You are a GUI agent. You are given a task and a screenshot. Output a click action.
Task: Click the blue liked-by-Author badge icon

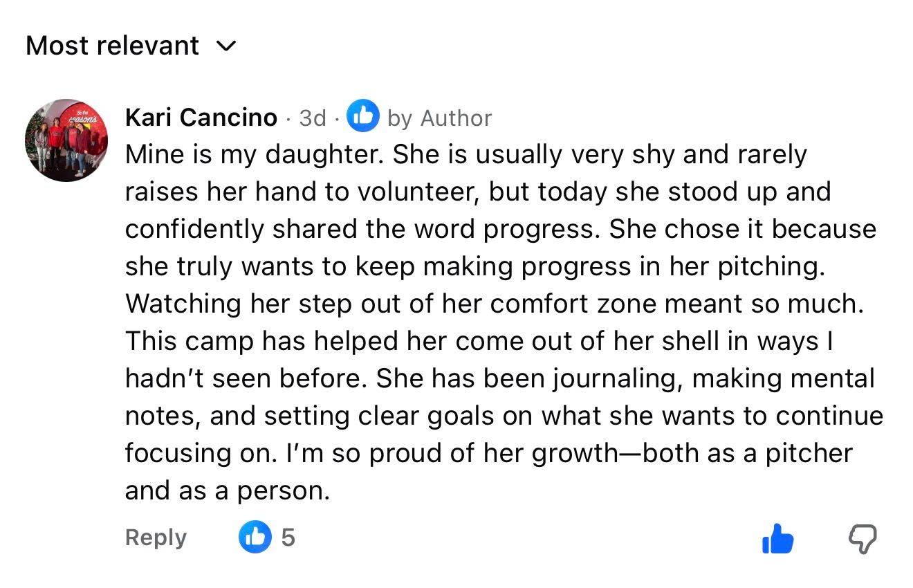(x=363, y=116)
